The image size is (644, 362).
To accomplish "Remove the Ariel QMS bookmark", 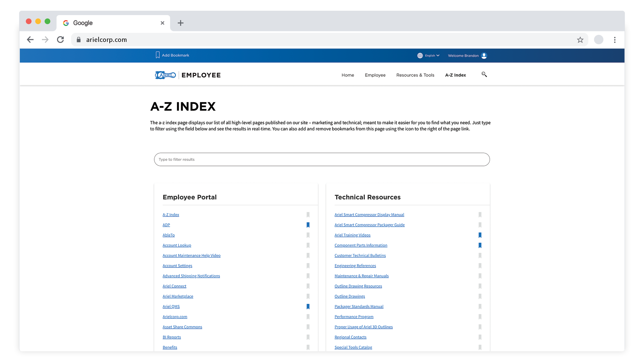I will click(x=308, y=307).
